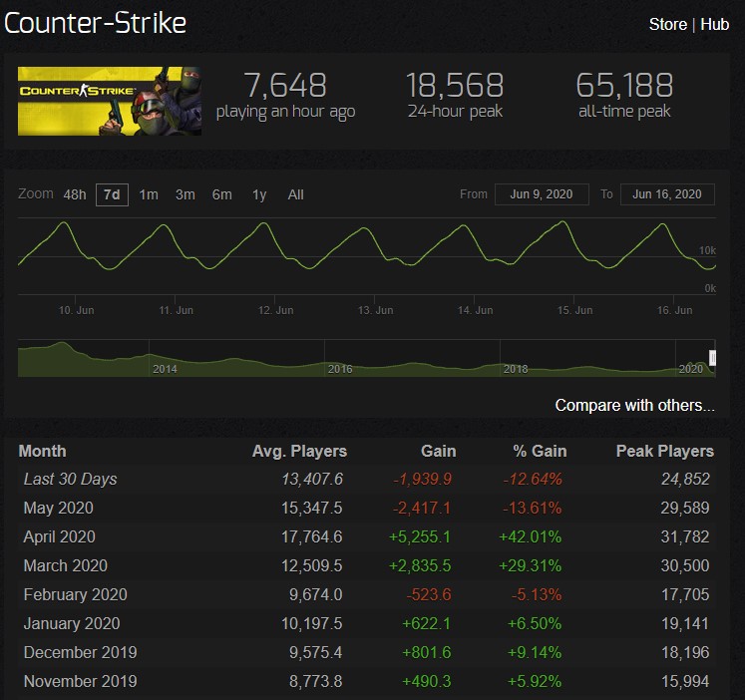Open the Hub link
This screenshot has width=745, height=700.
[x=715, y=24]
